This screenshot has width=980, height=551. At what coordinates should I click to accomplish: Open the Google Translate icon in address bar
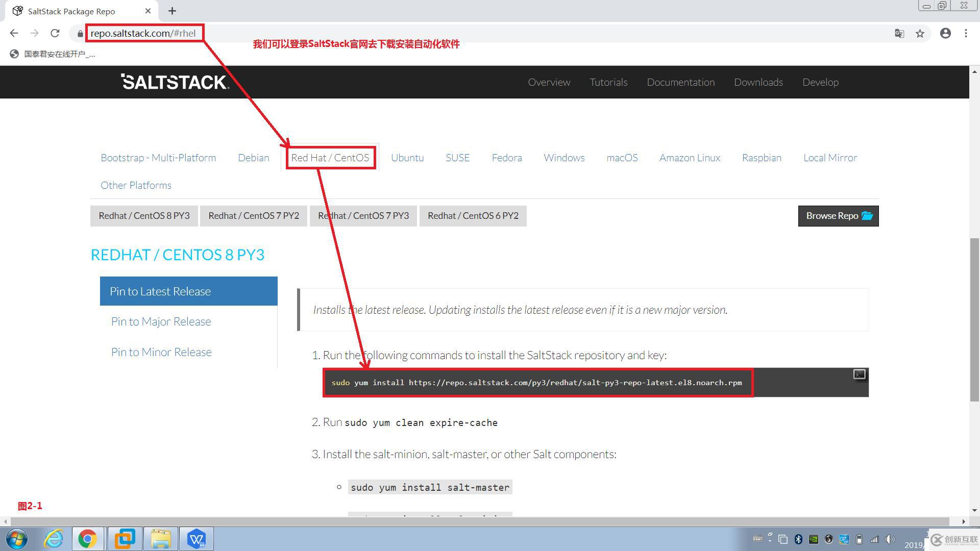click(x=899, y=34)
